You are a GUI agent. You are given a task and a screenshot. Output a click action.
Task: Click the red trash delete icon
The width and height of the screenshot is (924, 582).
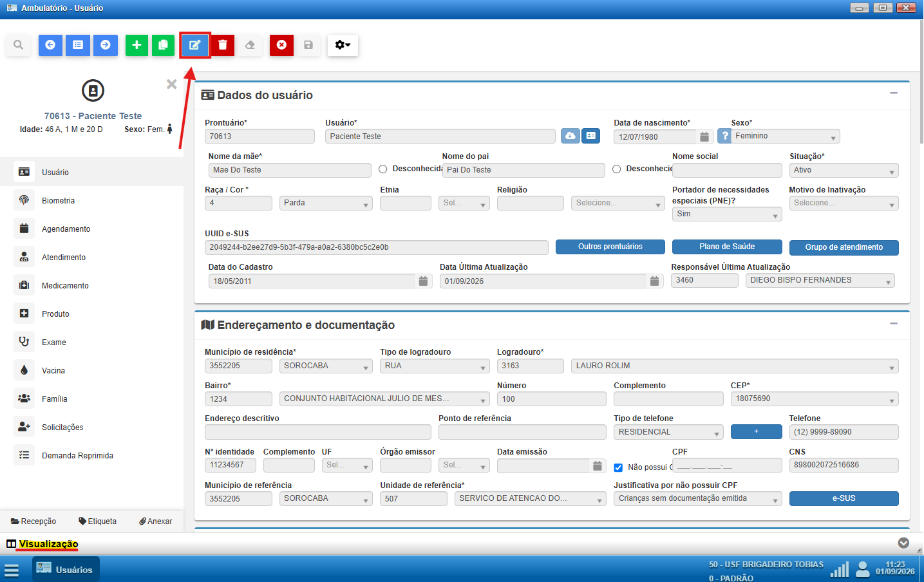coord(223,45)
